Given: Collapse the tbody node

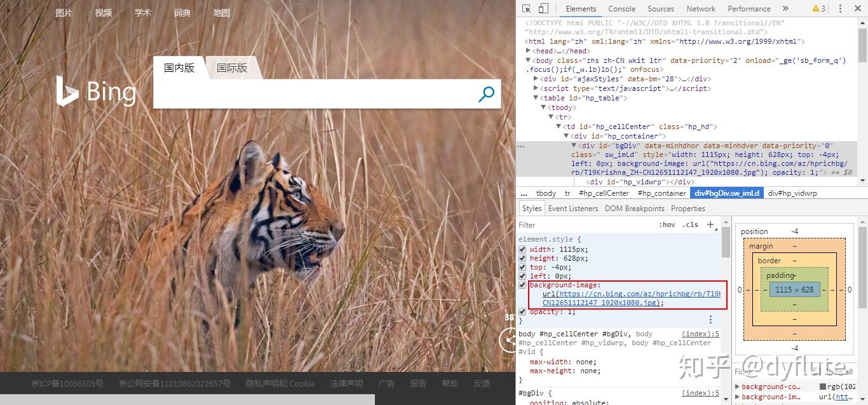Looking at the screenshot, I should point(544,107).
